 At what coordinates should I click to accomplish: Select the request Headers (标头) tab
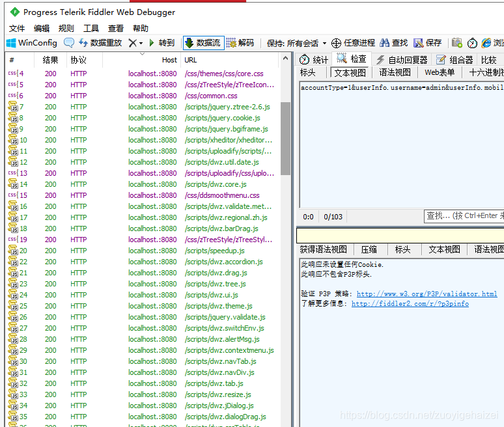click(x=307, y=73)
